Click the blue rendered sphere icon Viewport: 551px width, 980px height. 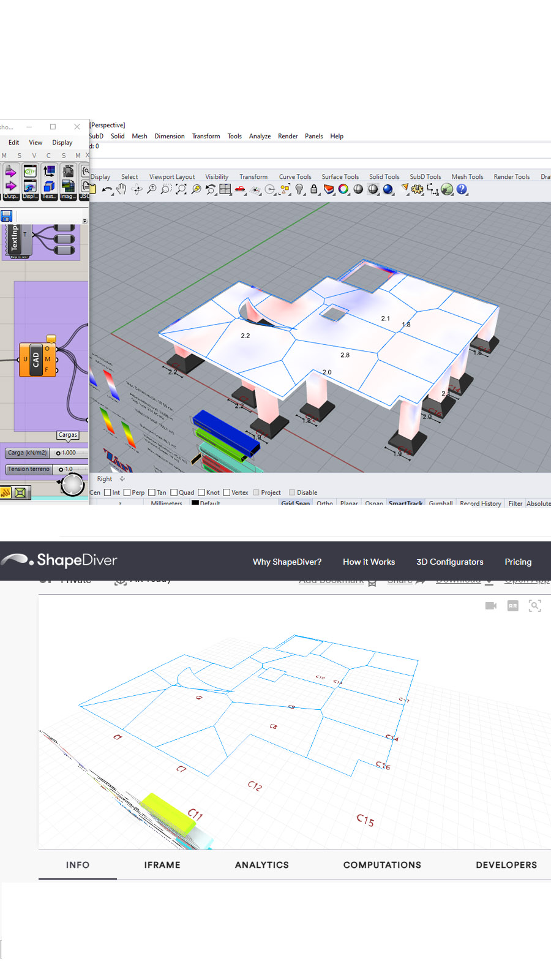[388, 189]
